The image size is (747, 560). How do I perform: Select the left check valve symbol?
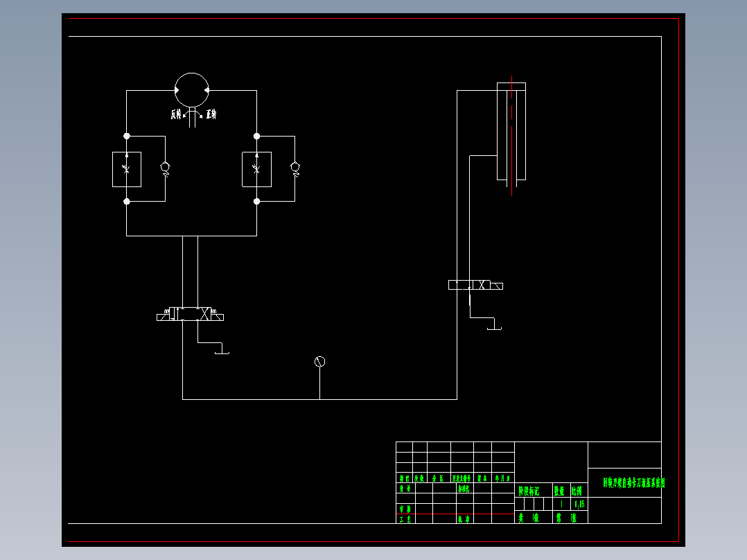(166, 168)
